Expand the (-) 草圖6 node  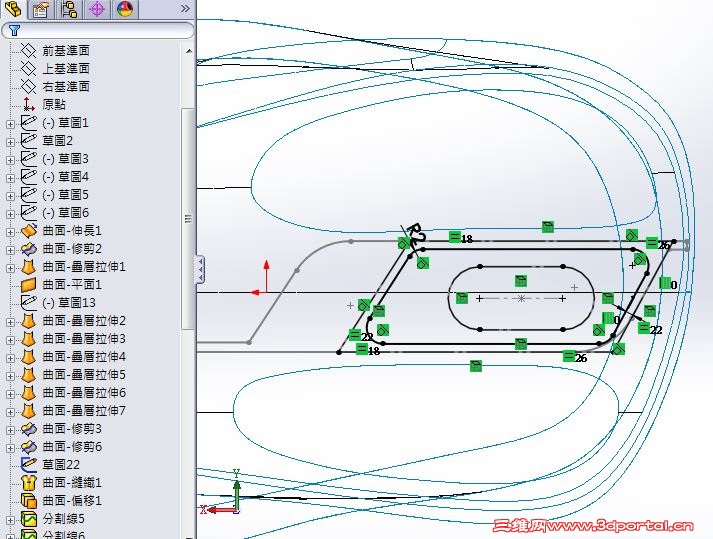[10, 214]
